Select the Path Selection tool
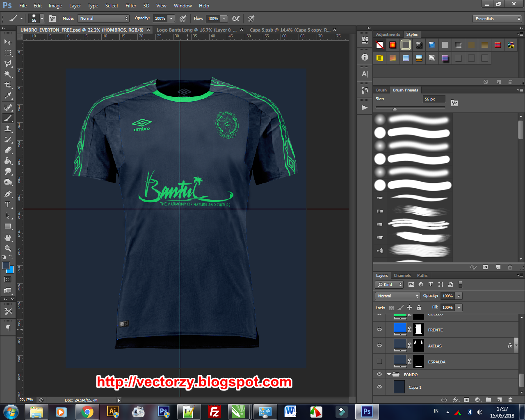 8,215
